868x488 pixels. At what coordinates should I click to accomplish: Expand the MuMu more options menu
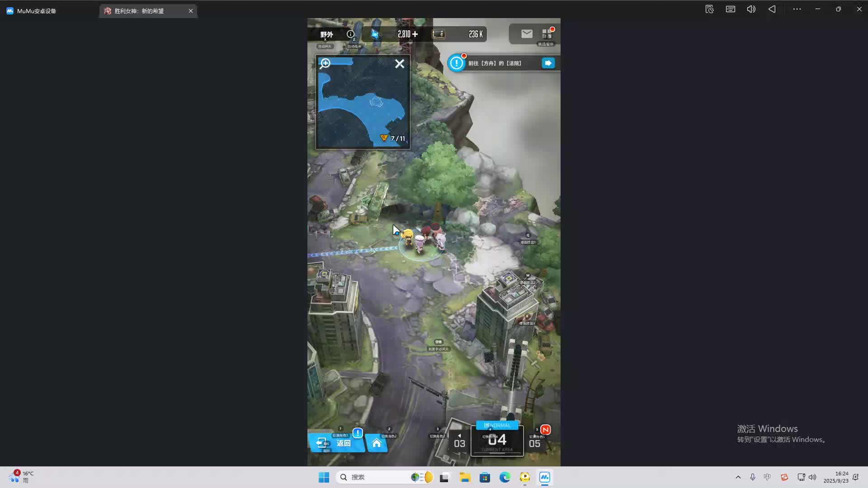(797, 9)
